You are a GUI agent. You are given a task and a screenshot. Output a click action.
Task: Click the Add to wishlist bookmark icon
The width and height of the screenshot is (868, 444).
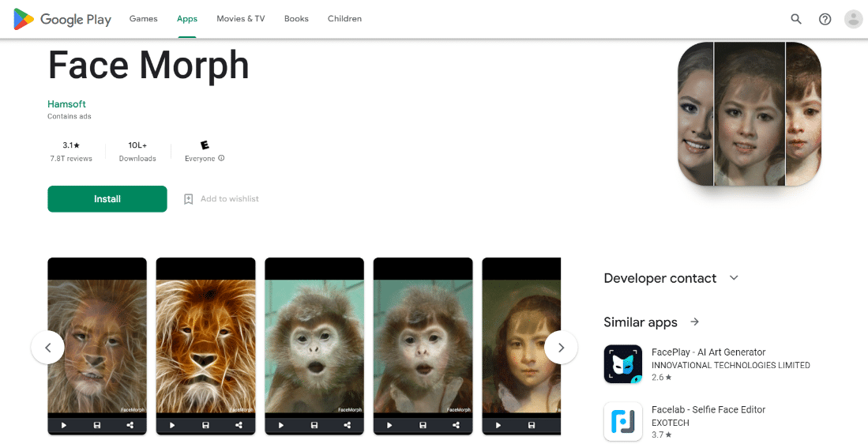188,199
